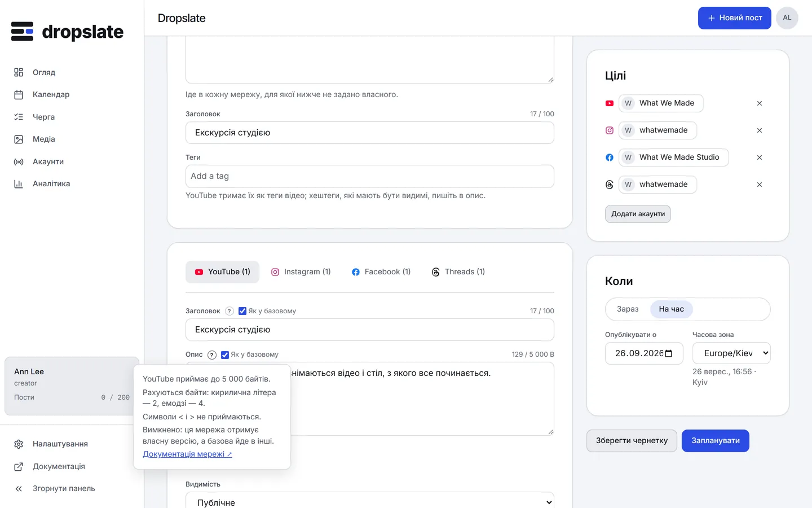Click Threads icon in Цілі list

[610, 185]
